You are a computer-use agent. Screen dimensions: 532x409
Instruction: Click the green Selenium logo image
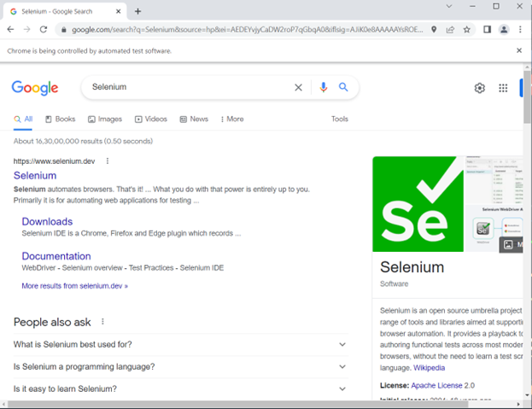[x=418, y=204]
